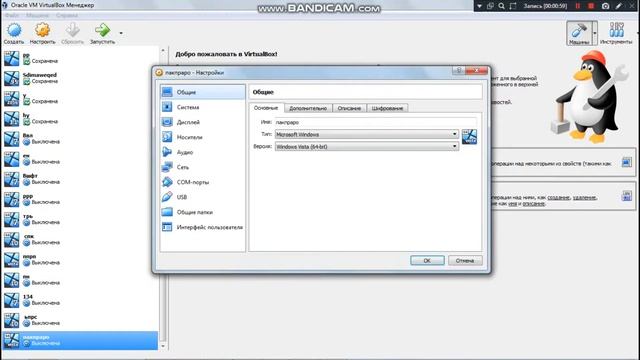Follow the создание link in background
The image size is (640, 360).
click(x=558, y=198)
